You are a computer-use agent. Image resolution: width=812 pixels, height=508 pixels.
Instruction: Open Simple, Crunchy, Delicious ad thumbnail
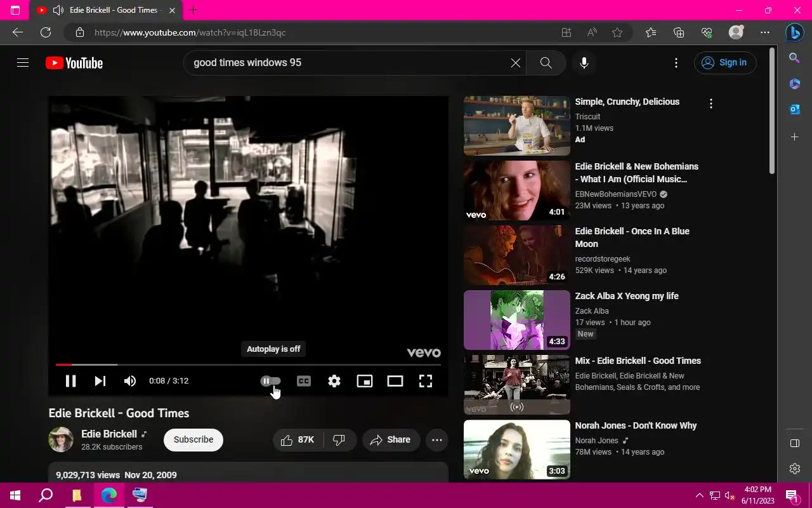[x=517, y=126]
